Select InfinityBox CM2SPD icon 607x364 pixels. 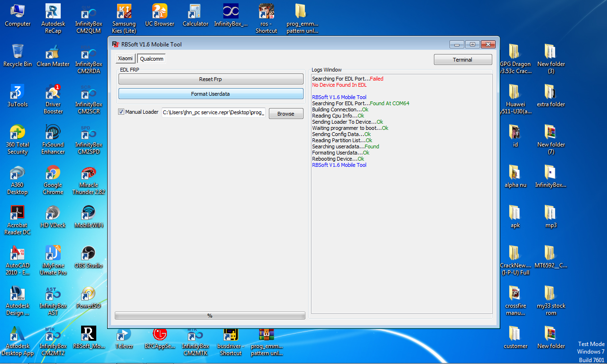click(x=89, y=140)
